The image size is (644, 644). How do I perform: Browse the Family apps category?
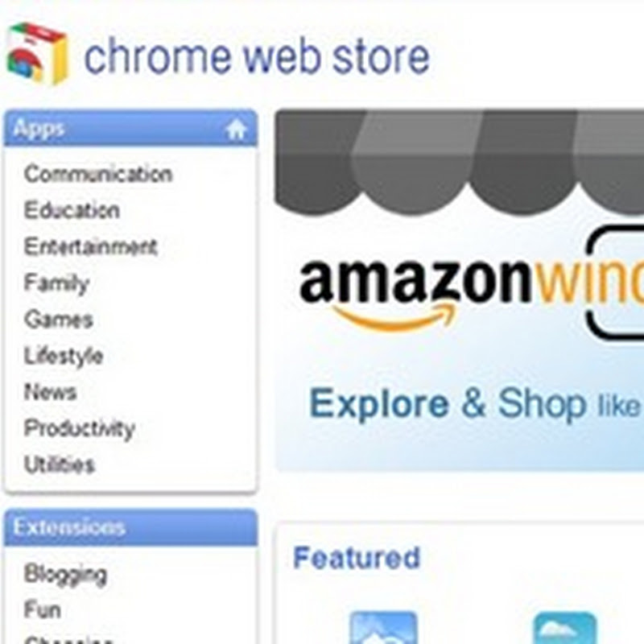click(x=56, y=283)
